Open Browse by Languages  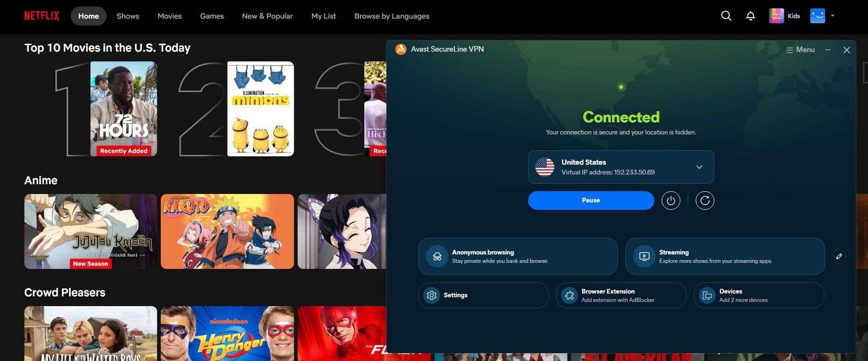392,16
